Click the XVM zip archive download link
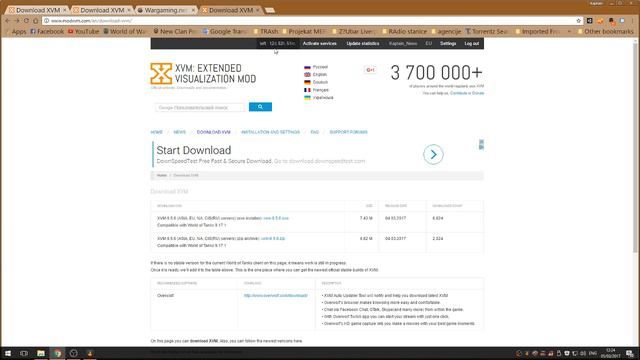 (273, 238)
